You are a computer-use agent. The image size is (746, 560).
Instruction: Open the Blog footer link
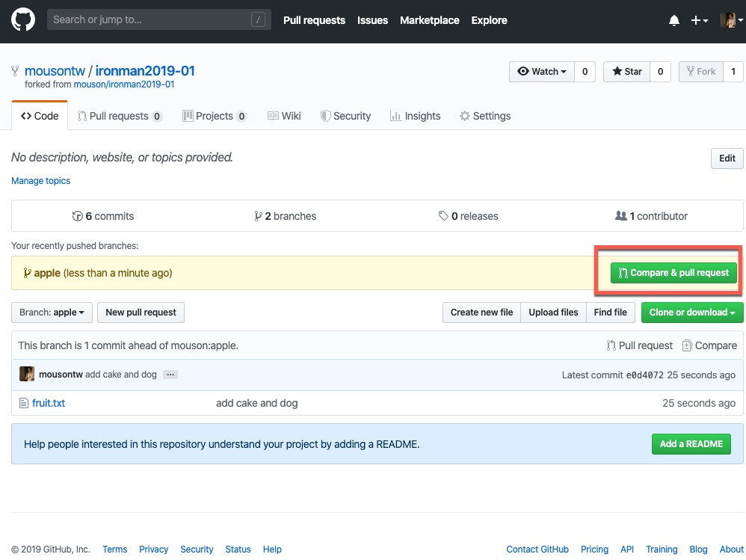[698, 549]
